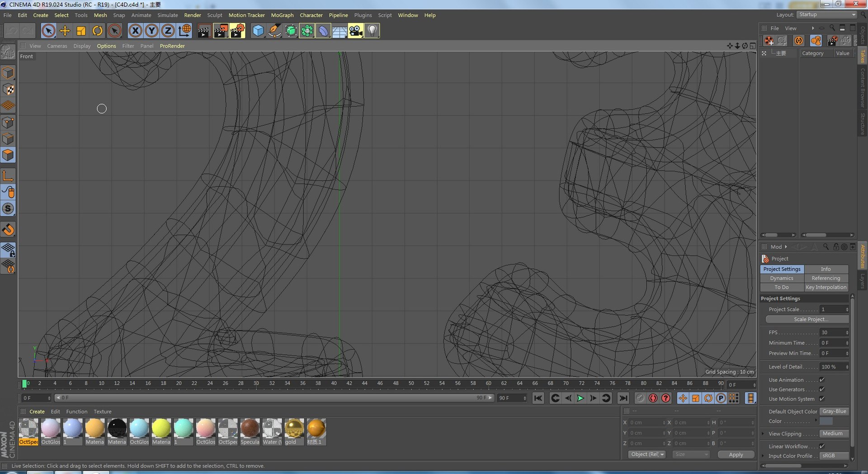Toggle Use Animation checkbox
Screen dimensions: 868x474
point(822,380)
